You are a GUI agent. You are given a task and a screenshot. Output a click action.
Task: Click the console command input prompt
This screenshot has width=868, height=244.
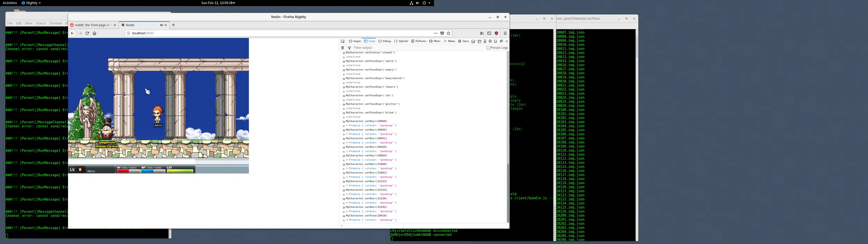423,226
